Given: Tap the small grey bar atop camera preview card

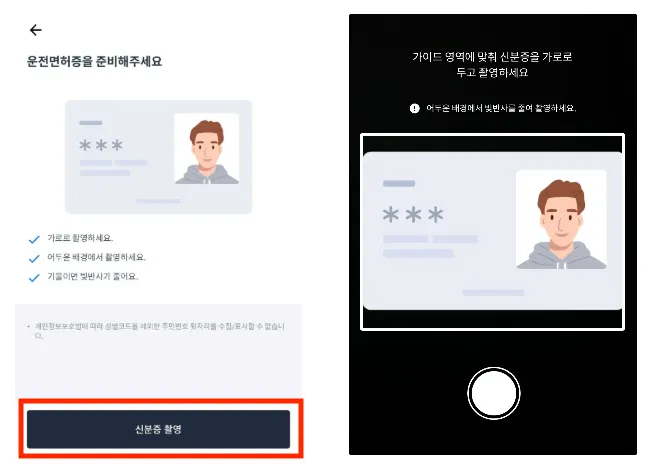Looking at the screenshot, I should (399, 183).
